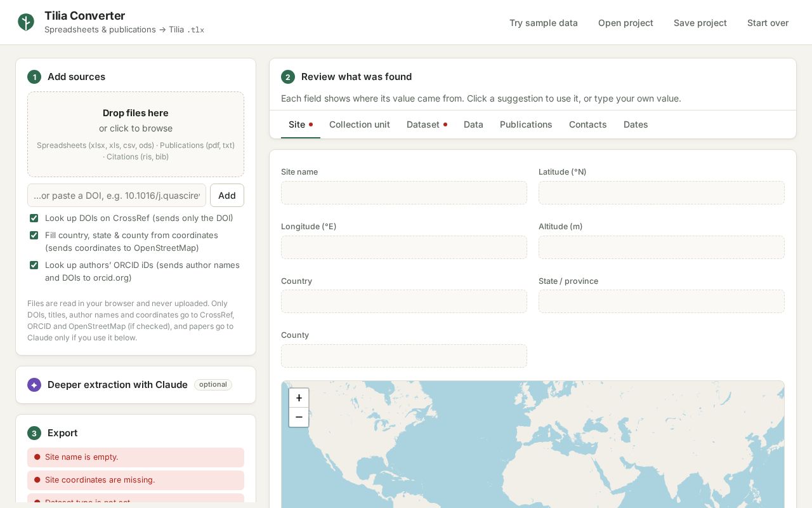Screen dimensions: 812x508
Task: Click the Latitude (°N) field
Action: pyautogui.click(x=662, y=193)
